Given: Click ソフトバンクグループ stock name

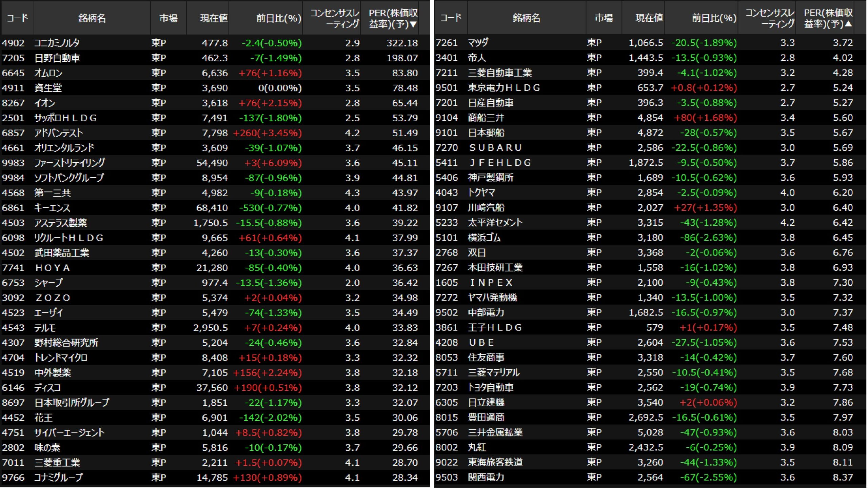Looking at the screenshot, I should [69, 178].
